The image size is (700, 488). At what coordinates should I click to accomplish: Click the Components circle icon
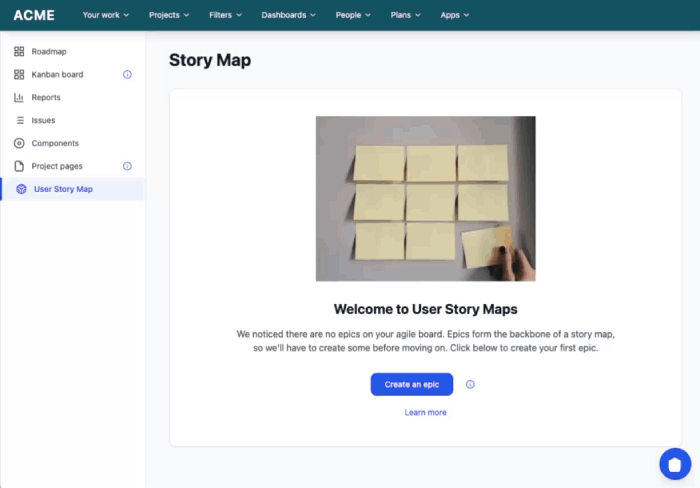(x=19, y=143)
